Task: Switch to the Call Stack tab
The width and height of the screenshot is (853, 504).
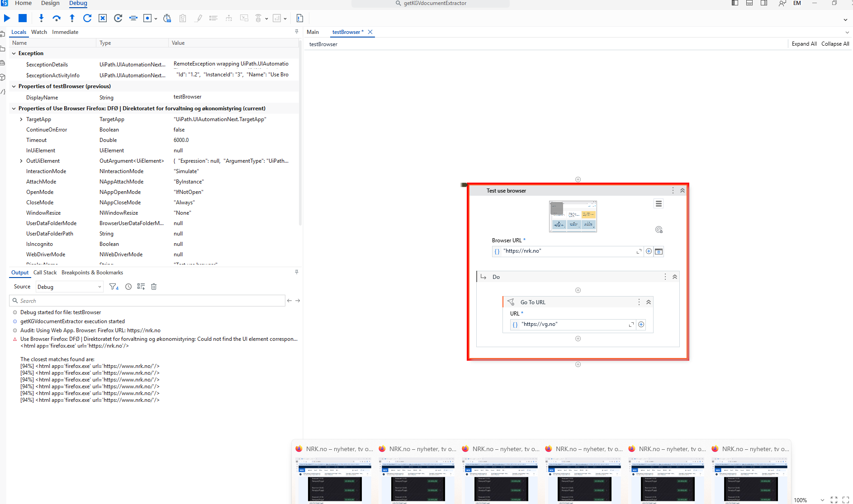Action: [45, 273]
